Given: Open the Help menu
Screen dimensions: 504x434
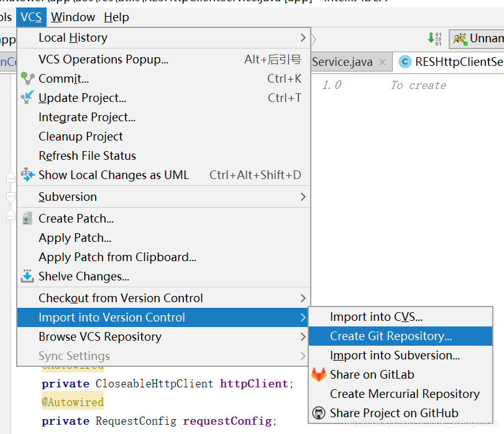Looking at the screenshot, I should point(116,17).
